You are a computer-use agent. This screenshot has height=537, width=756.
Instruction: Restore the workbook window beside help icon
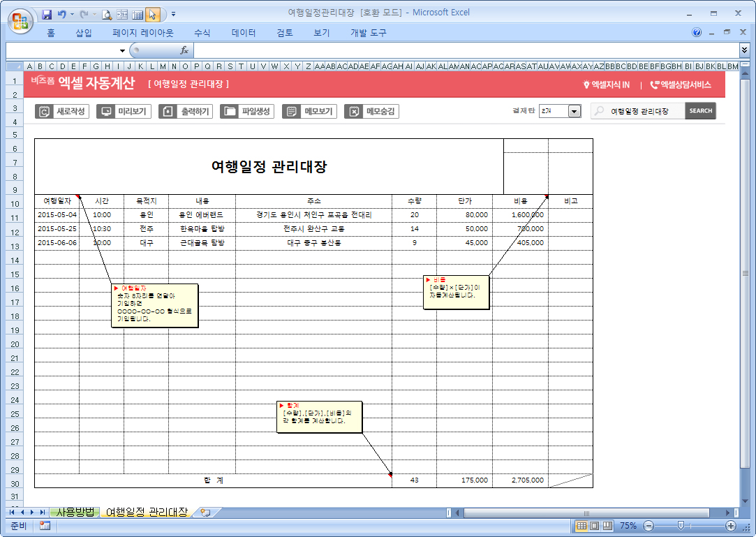pyautogui.click(x=727, y=32)
